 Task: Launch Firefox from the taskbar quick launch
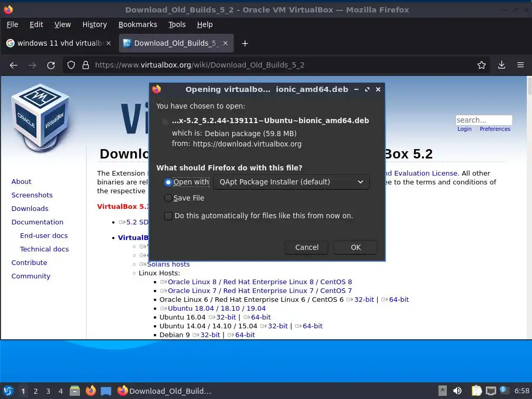[x=90, y=391]
